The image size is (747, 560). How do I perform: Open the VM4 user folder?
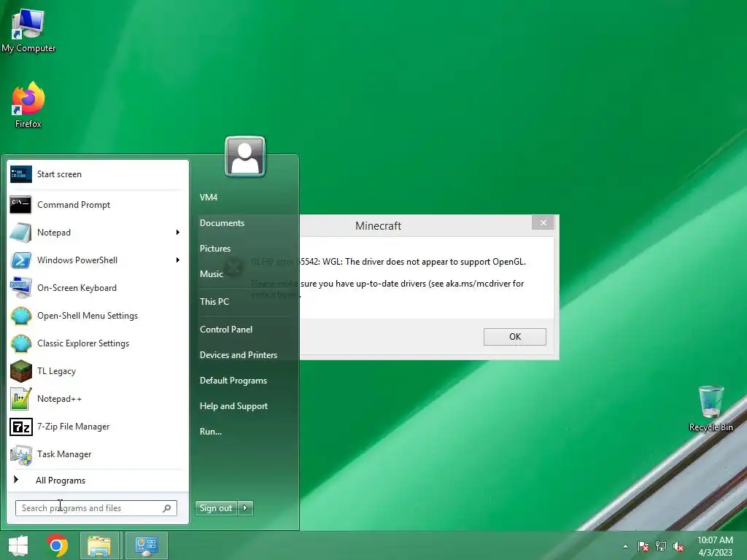point(209,197)
